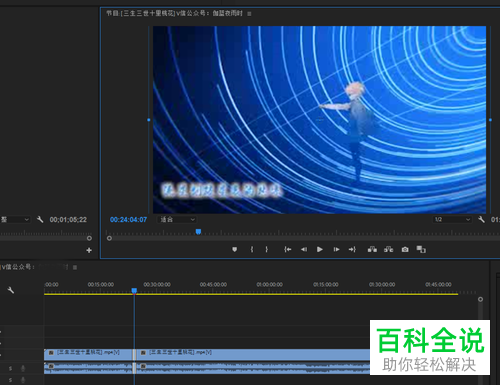The height and width of the screenshot is (385, 500).
Task: Open the timeline panel menu icon
Action: 75,267
